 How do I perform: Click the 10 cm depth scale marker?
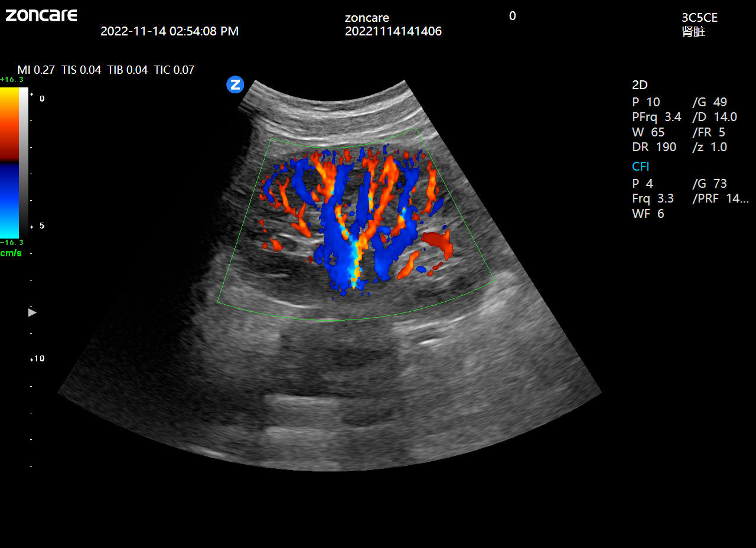[x=38, y=358]
